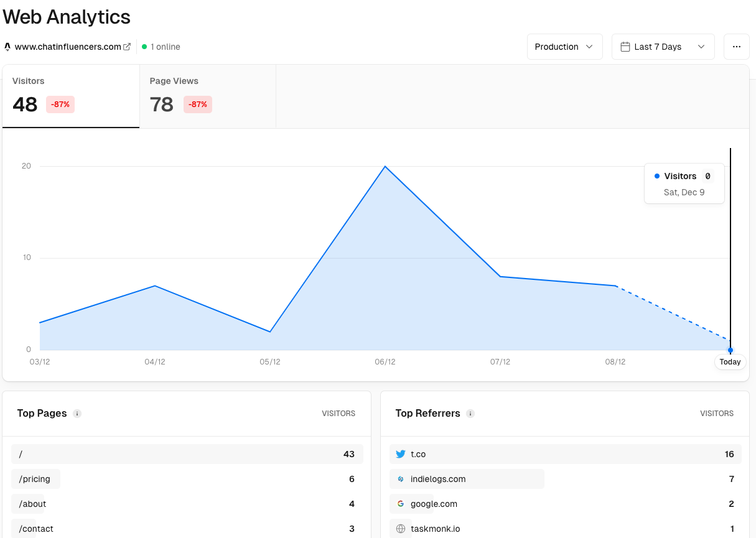The height and width of the screenshot is (538, 756).
Task: Expand the Production environment dropdown
Action: point(565,47)
